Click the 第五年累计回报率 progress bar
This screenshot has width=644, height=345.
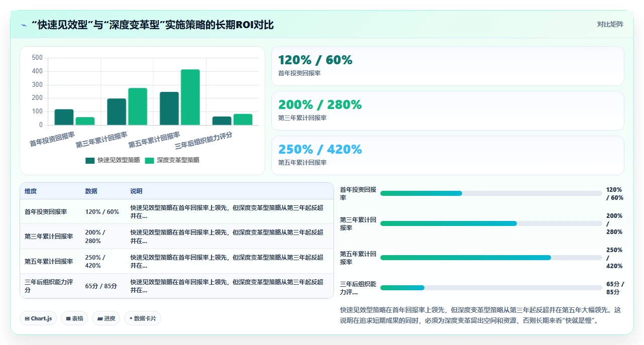click(x=491, y=258)
